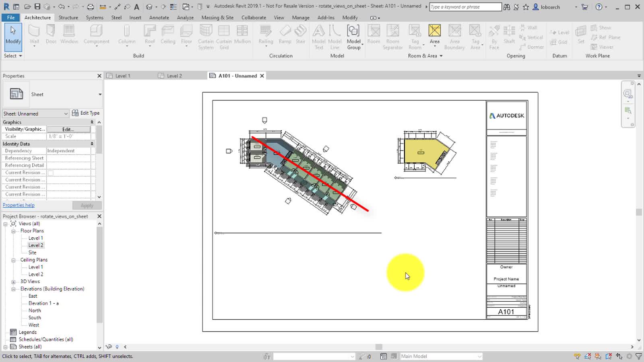Open the Properties help link
The image size is (644, 362).
pyautogui.click(x=19, y=205)
